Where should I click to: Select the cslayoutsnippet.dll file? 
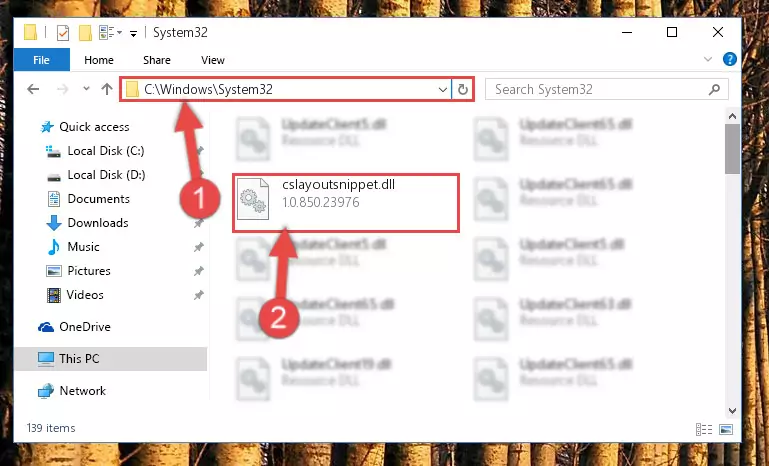click(x=346, y=203)
